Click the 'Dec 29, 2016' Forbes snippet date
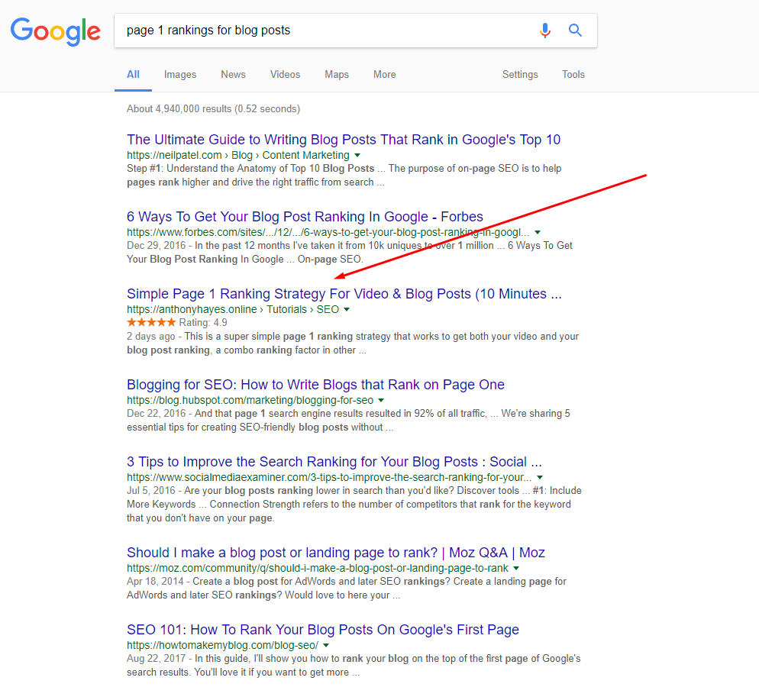 click(x=157, y=246)
